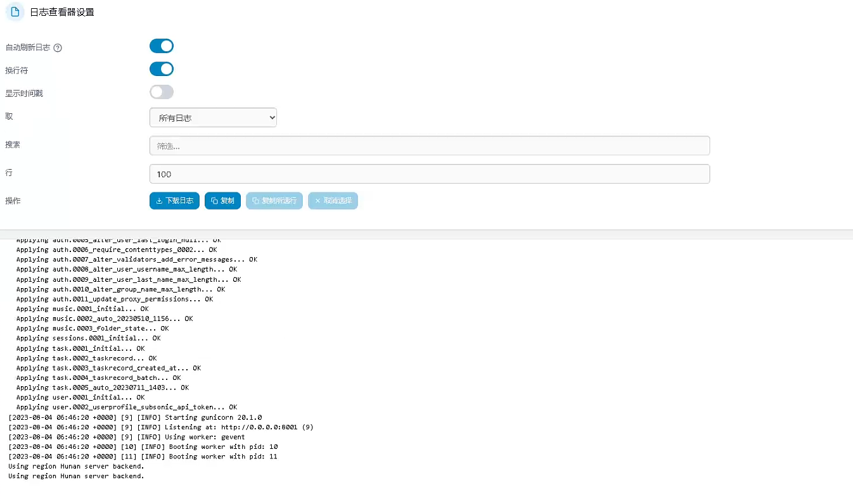Click the copy icon on the 复制 button
Screen dimensions: 853x504
[x=213, y=200]
